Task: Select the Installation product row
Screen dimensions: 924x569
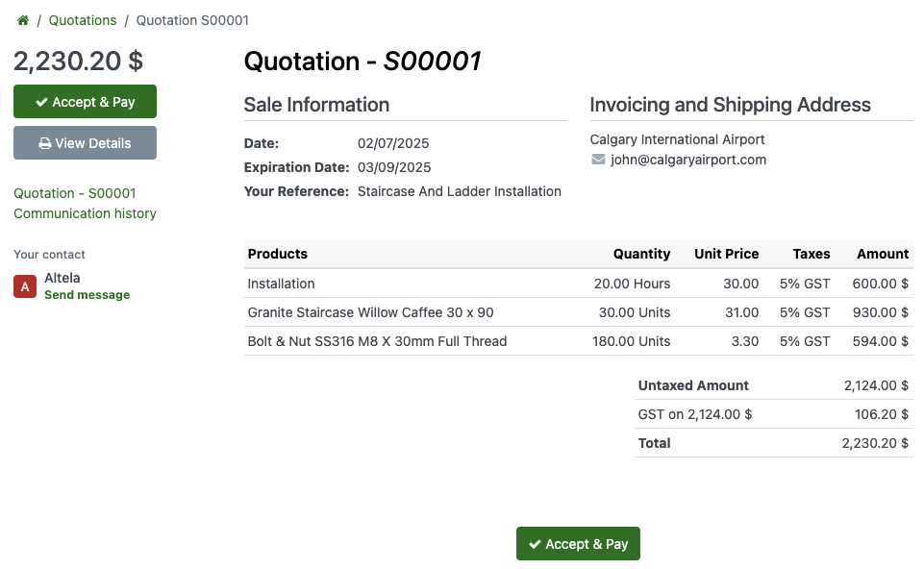Action: tap(281, 284)
